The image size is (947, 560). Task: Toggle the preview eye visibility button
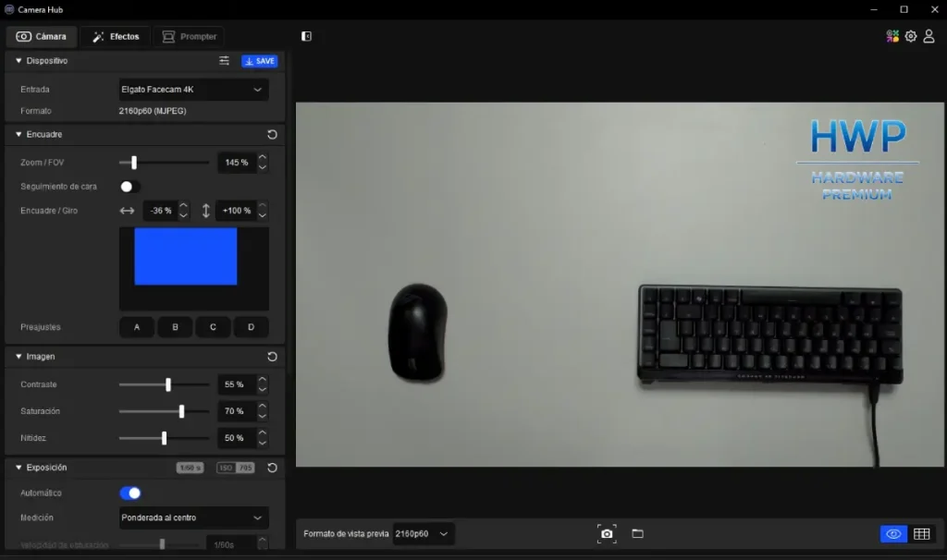pyautogui.click(x=893, y=533)
